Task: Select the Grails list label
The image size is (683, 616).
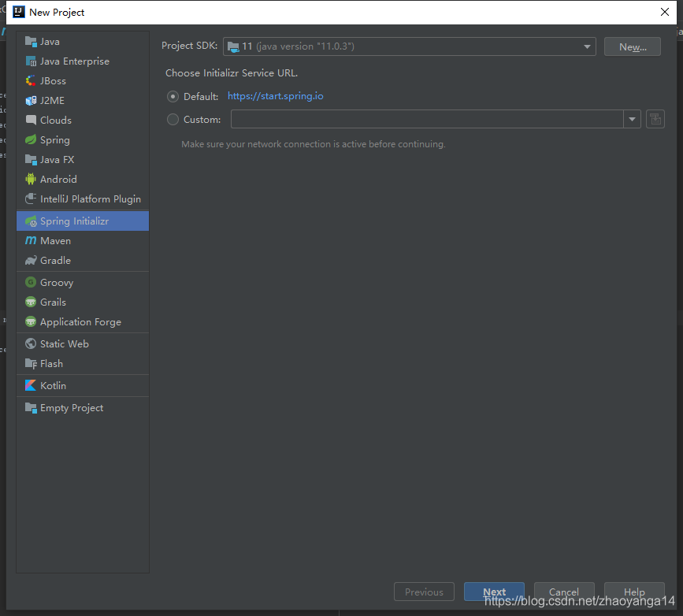Action: tap(53, 302)
